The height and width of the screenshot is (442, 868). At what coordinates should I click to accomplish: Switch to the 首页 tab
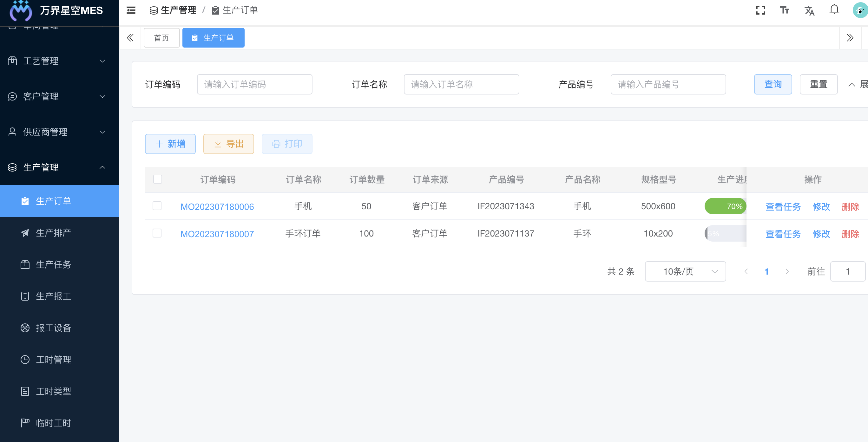pyautogui.click(x=161, y=38)
